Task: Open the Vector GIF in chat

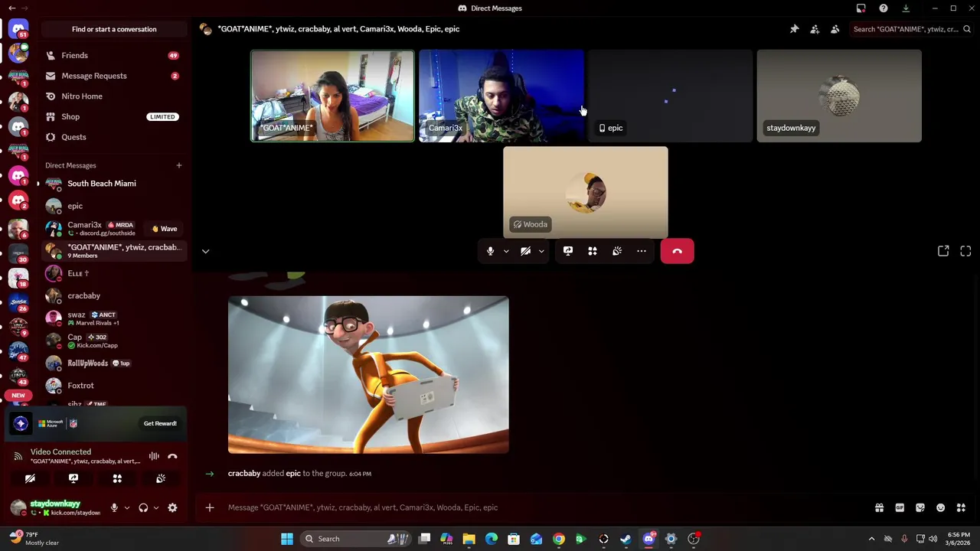Action: (x=368, y=375)
